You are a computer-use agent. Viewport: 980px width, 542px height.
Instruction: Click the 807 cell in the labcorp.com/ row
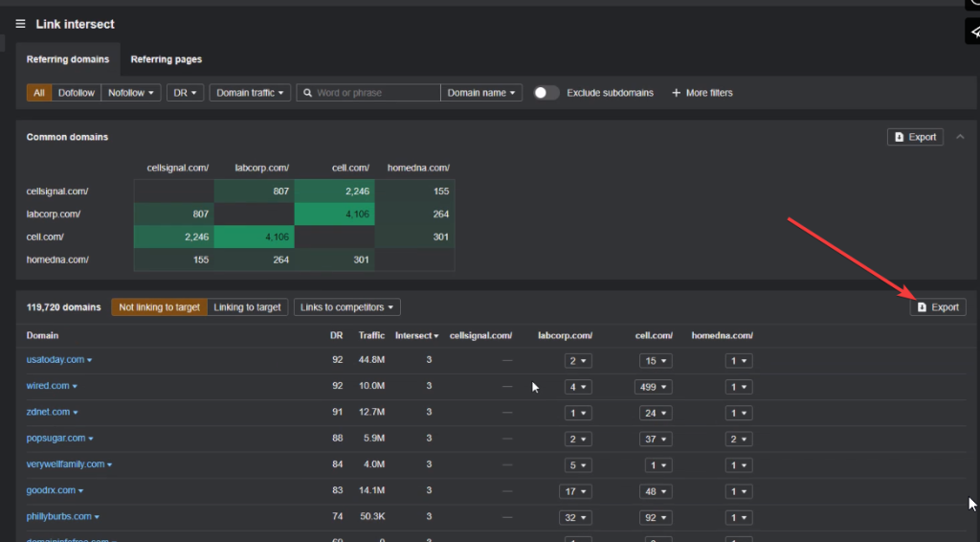(174, 214)
